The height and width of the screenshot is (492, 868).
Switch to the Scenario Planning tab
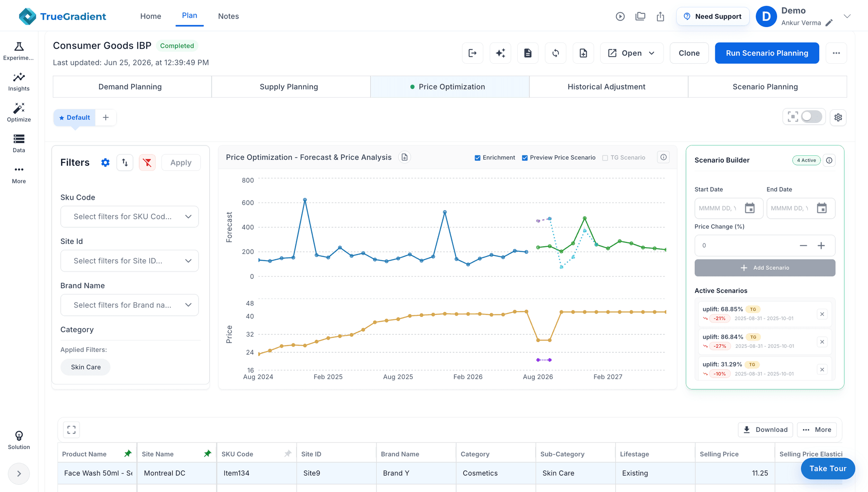coord(767,87)
